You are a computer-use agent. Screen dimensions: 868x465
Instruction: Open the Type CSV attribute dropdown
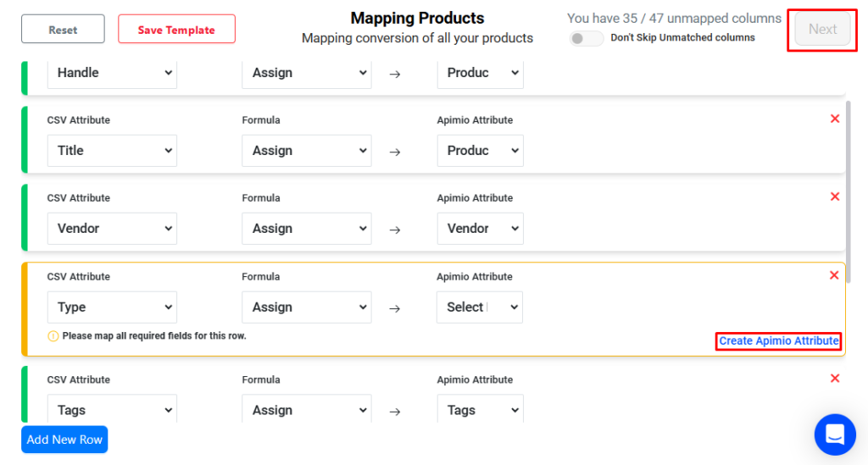coord(112,307)
